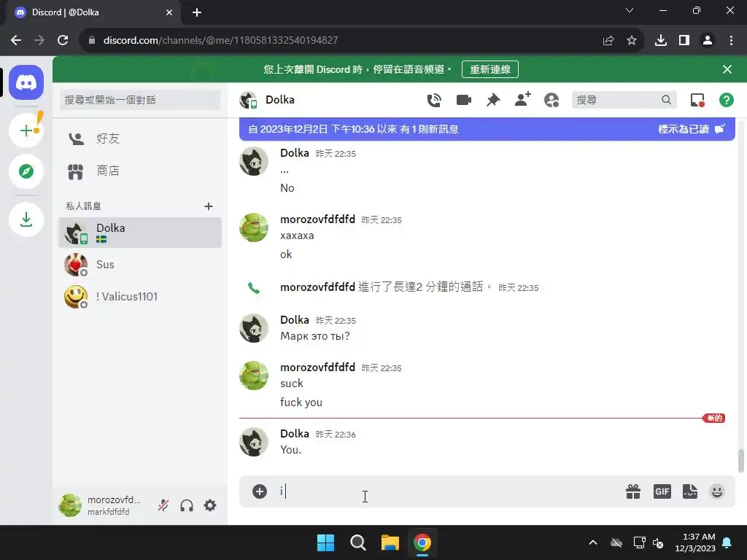Open Chrome downloads icon in toolbar
The width and height of the screenshot is (747, 560).
661,41
